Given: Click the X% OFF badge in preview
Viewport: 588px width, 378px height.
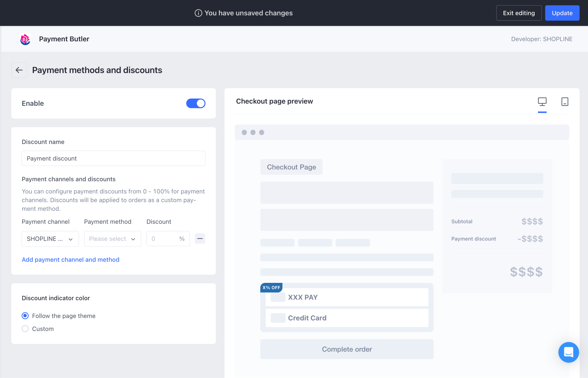Looking at the screenshot, I should tap(271, 287).
